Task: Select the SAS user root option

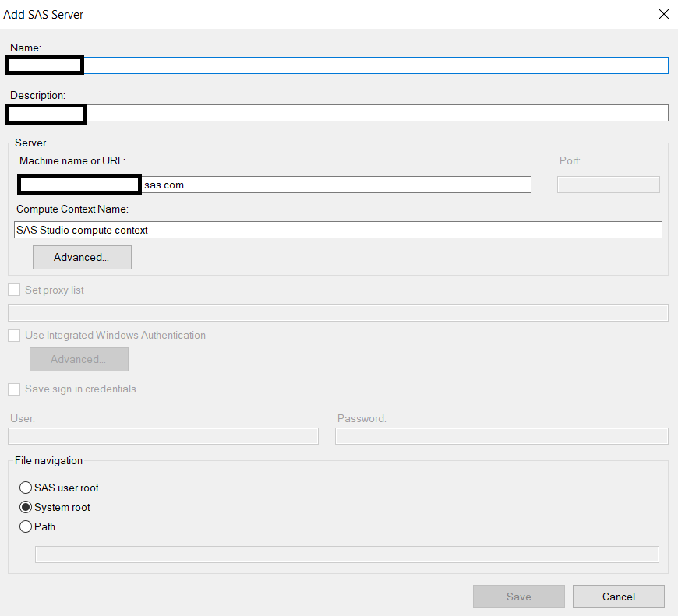Action: pos(25,488)
